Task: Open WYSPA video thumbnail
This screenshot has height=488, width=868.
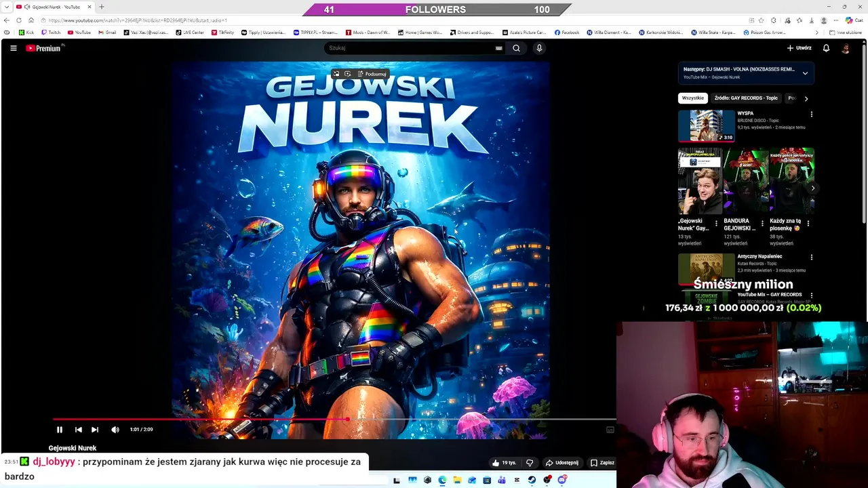Action: tap(707, 126)
